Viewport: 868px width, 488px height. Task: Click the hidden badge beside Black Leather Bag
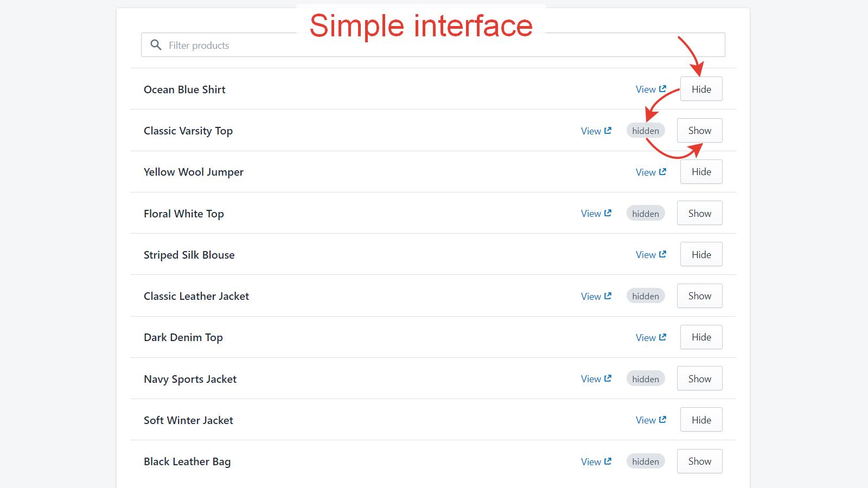tap(645, 461)
